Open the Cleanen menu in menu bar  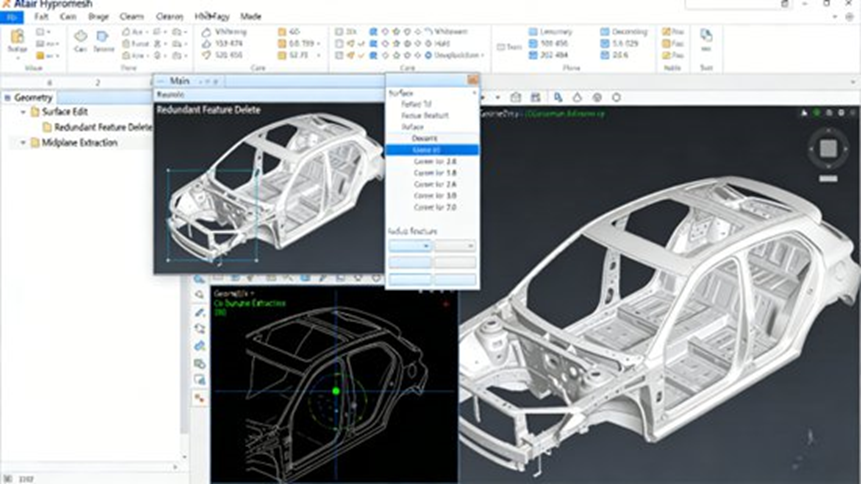coord(169,17)
